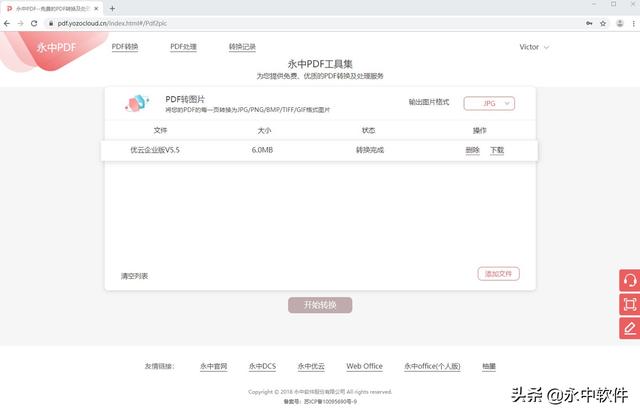Click 下载 for 优云企业版V5.5 row
Viewport: 640px width, 415px height.
point(497,150)
